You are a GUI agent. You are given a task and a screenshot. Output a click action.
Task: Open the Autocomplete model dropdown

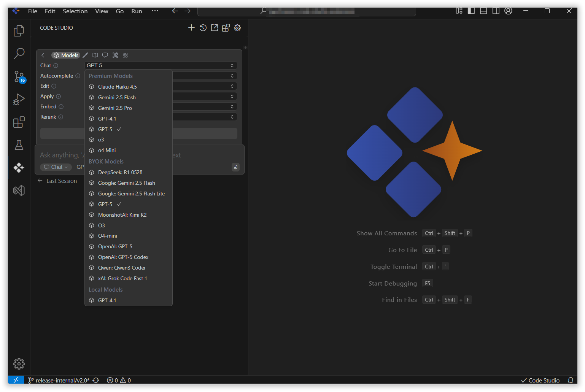pos(205,76)
